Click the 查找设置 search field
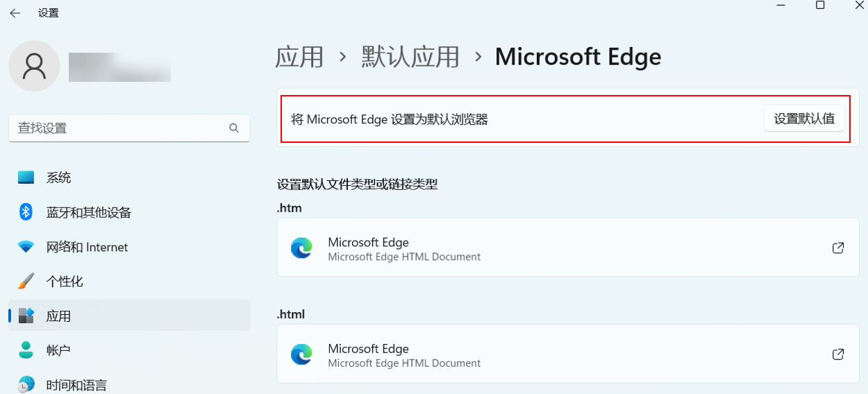Screen dimensions: 868x394 click(x=118, y=128)
